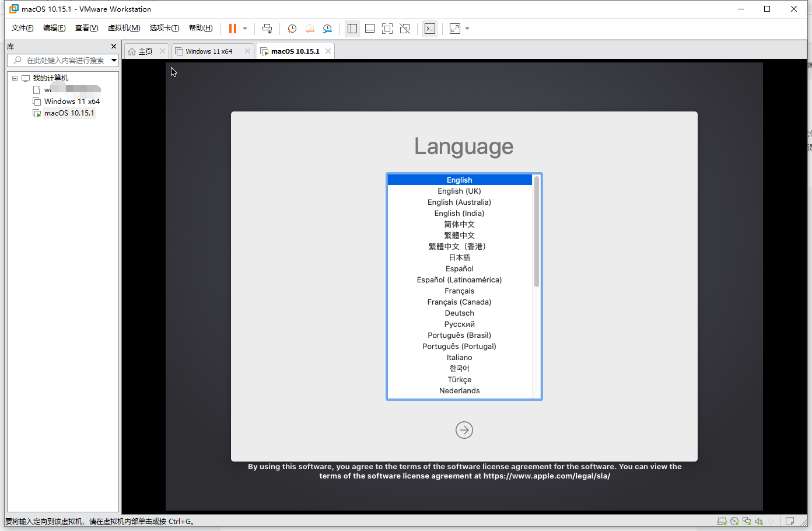
Task: Click the CD/DVD drive status icon
Action: coord(734,521)
